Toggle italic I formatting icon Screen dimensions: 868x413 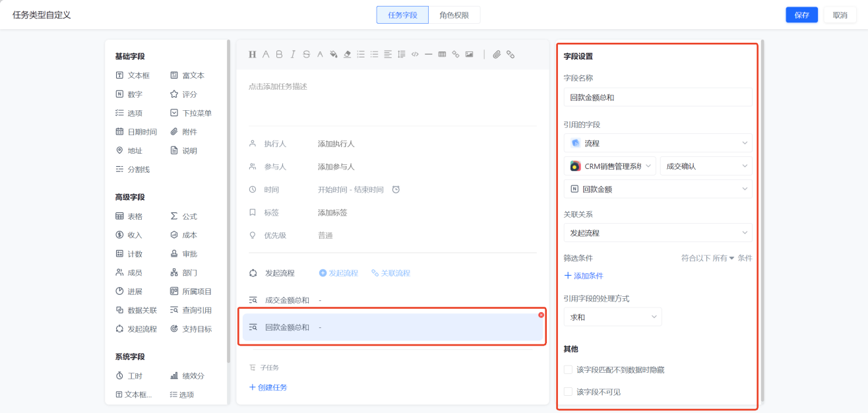[293, 54]
